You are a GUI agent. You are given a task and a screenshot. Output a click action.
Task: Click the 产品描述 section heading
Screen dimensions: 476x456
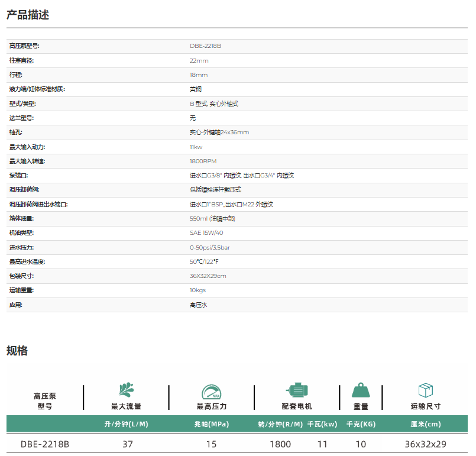[28, 15]
